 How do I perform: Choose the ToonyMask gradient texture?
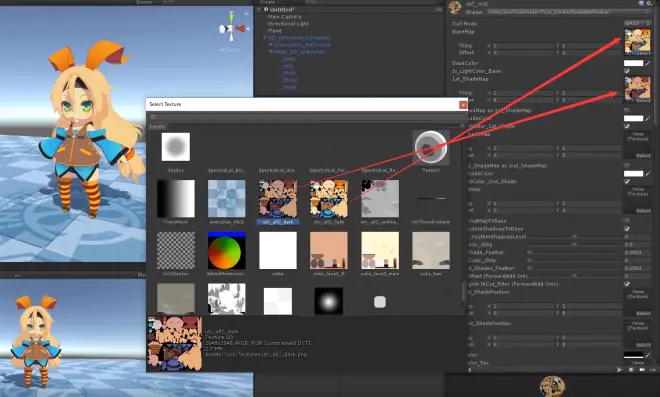tap(176, 199)
